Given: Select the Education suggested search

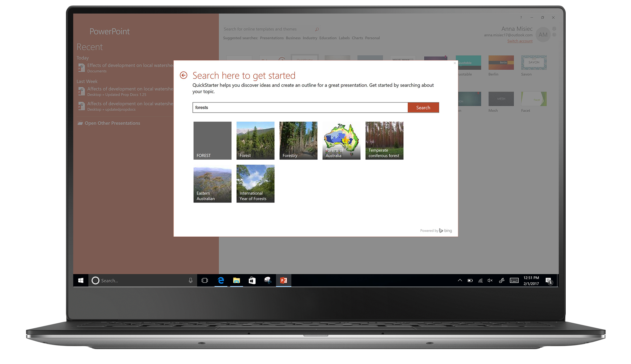Looking at the screenshot, I should pyautogui.click(x=328, y=38).
